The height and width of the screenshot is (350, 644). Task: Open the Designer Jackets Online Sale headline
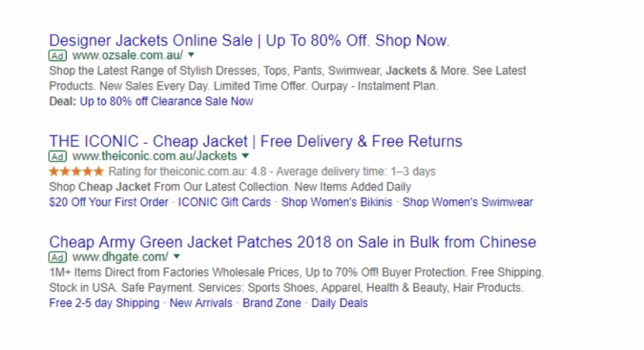click(x=249, y=41)
